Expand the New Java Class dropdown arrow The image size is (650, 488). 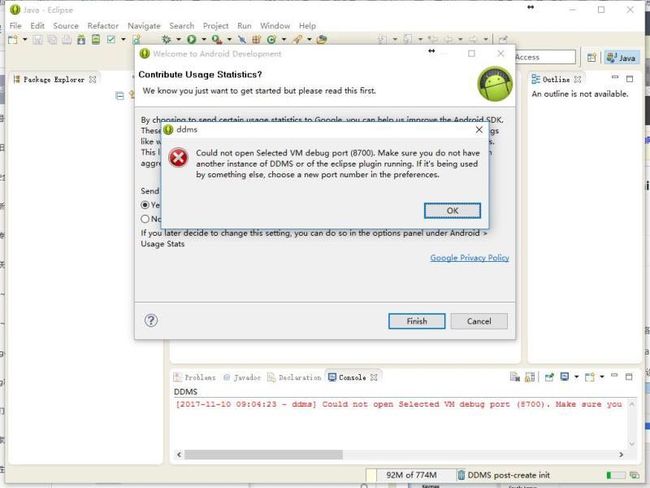click(x=284, y=39)
